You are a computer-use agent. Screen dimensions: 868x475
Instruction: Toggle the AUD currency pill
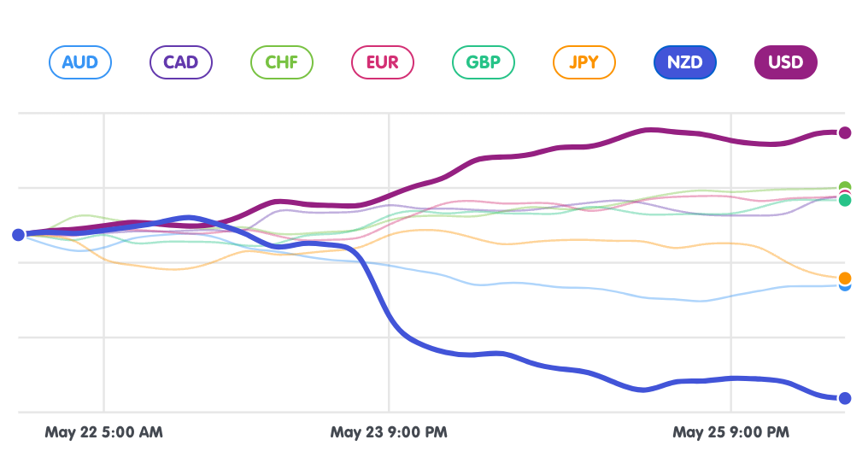click(80, 62)
